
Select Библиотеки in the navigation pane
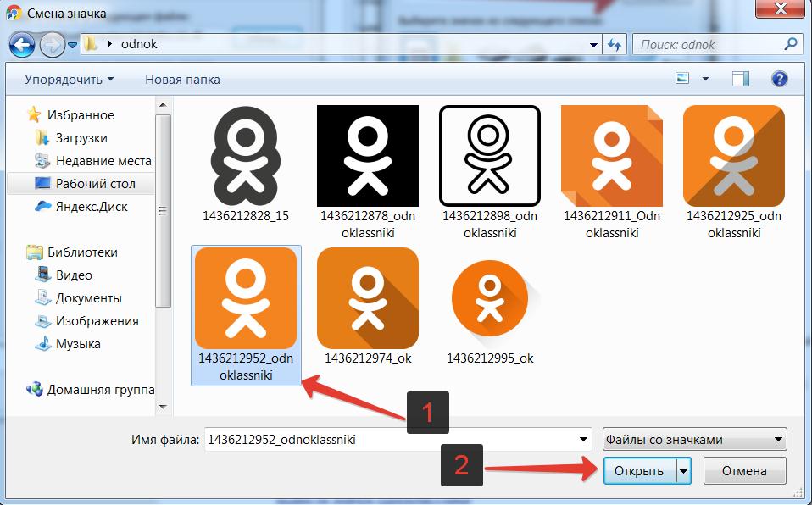(x=82, y=252)
